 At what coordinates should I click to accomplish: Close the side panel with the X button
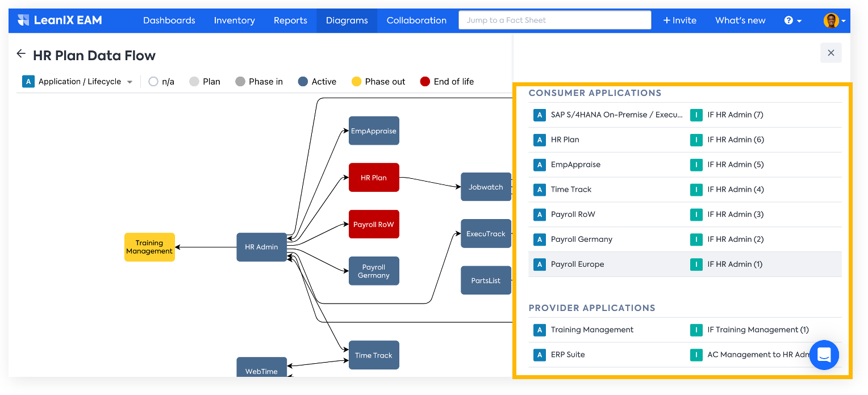(x=831, y=53)
